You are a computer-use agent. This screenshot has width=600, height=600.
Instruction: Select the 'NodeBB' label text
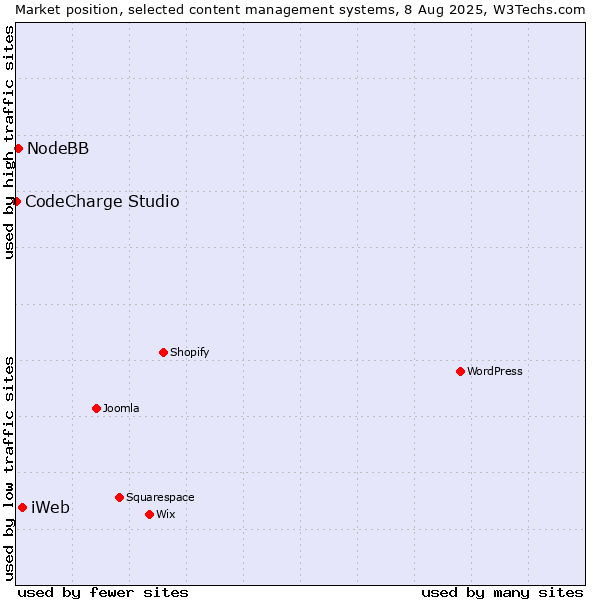tap(58, 148)
